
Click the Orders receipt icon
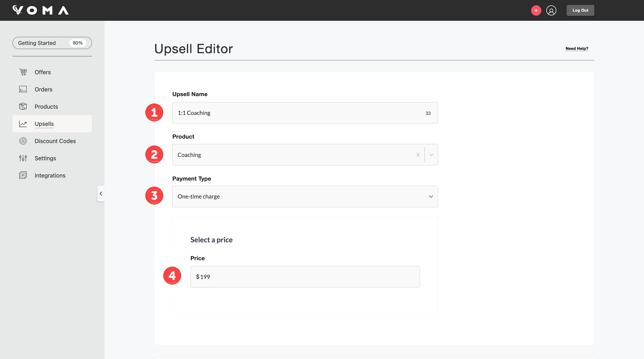click(23, 89)
